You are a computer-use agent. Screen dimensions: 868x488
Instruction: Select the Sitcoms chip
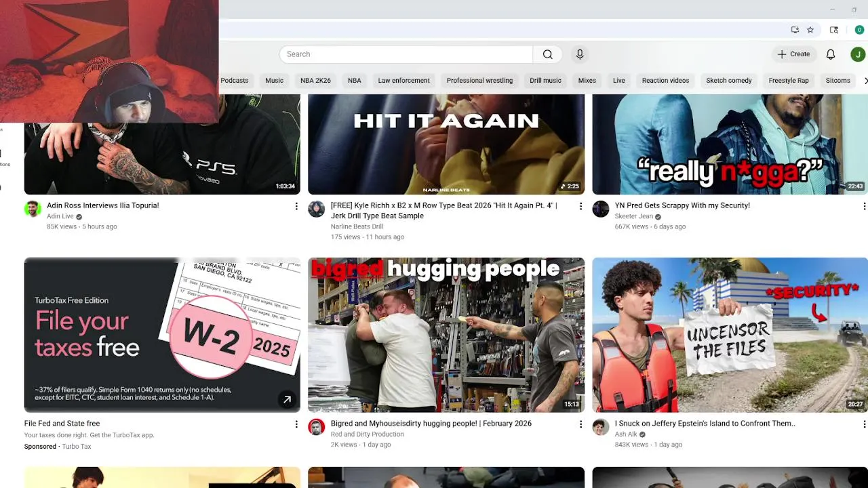point(837,81)
